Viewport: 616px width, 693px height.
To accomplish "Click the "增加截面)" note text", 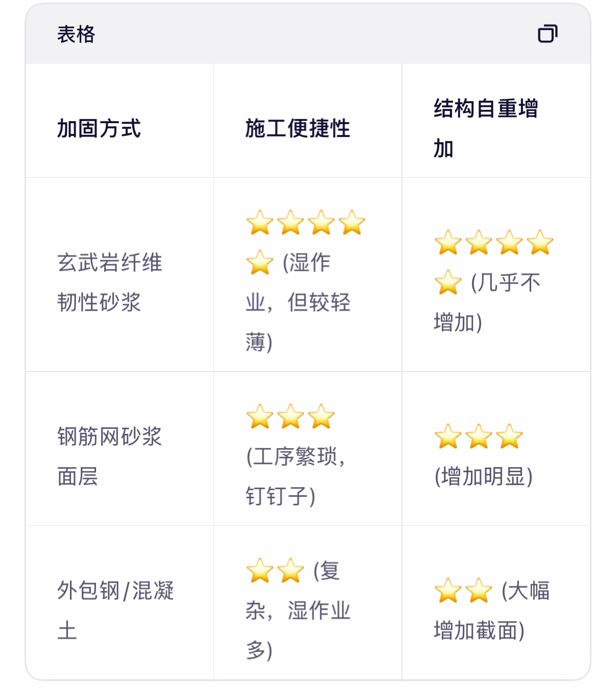I will [x=479, y=631].
